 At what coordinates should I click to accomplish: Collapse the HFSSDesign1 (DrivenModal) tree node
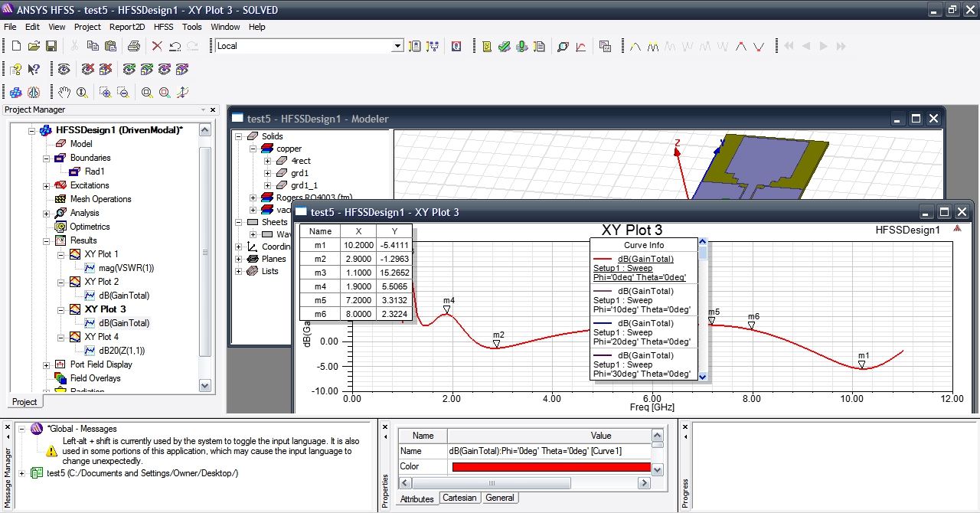31,130
